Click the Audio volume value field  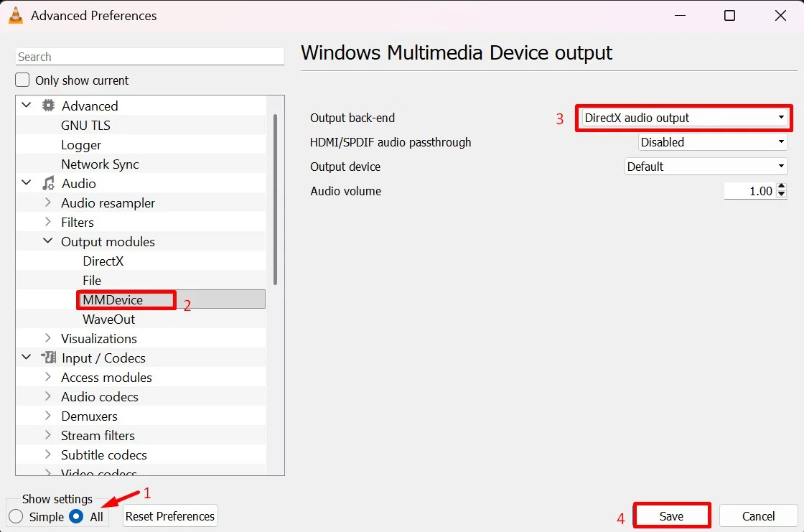coord(749,191)
